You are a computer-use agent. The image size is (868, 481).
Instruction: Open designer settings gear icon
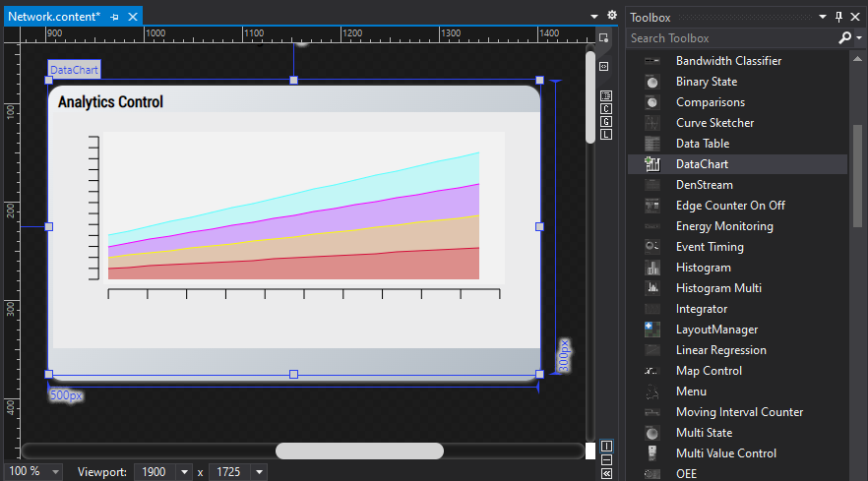tap(612, 16)
